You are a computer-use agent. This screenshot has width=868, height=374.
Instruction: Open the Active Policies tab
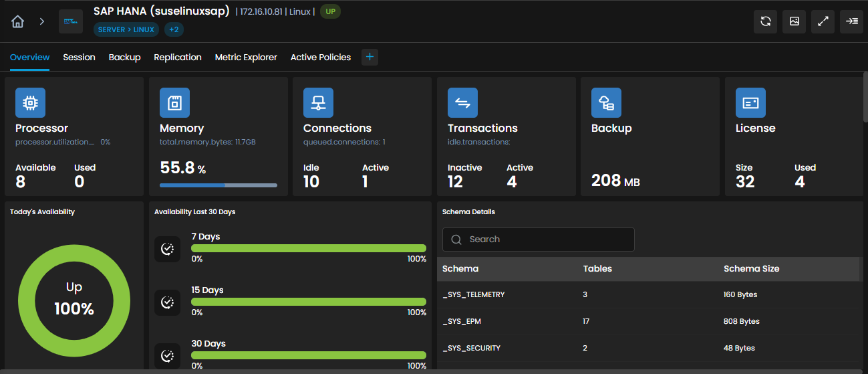321,58
